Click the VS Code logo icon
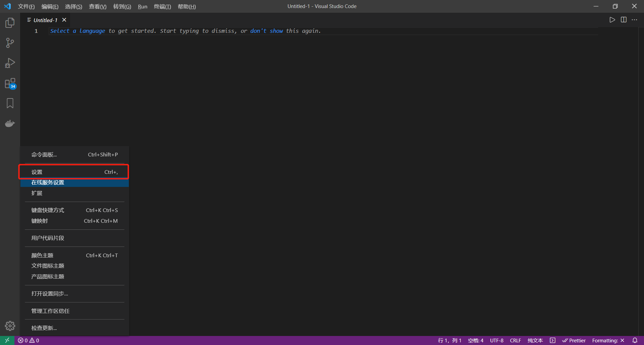This screenshot has height=345, width=644. tap(7, 6)
